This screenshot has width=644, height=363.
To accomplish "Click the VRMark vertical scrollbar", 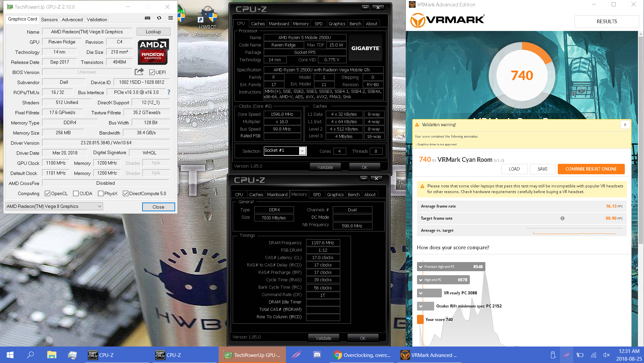I will click(641, 141).
